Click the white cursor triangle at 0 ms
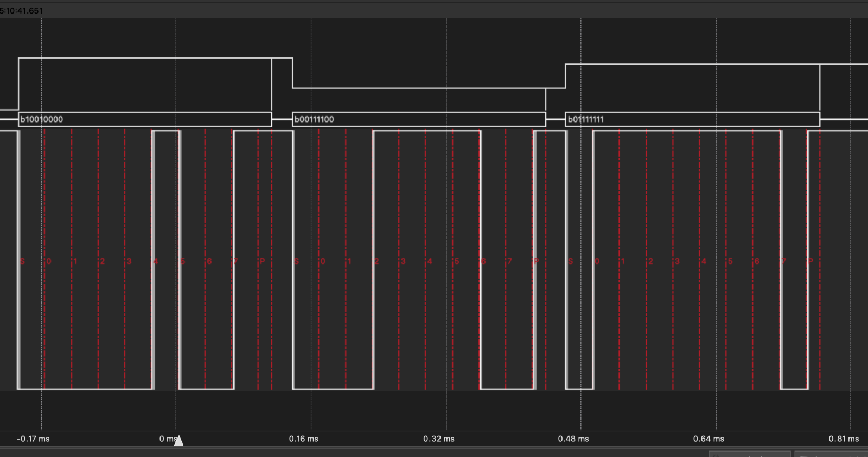This screenshot has width=868, height=457. 178,440
